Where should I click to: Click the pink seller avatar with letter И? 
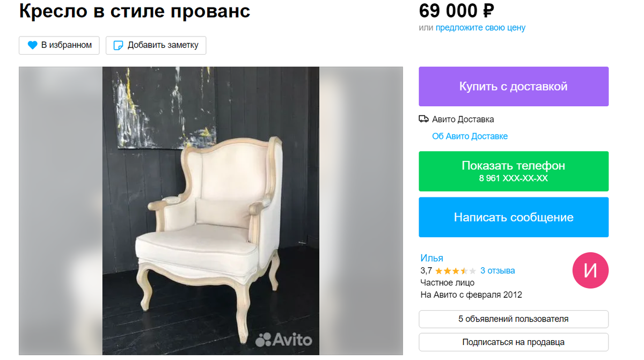click(590, 270)
